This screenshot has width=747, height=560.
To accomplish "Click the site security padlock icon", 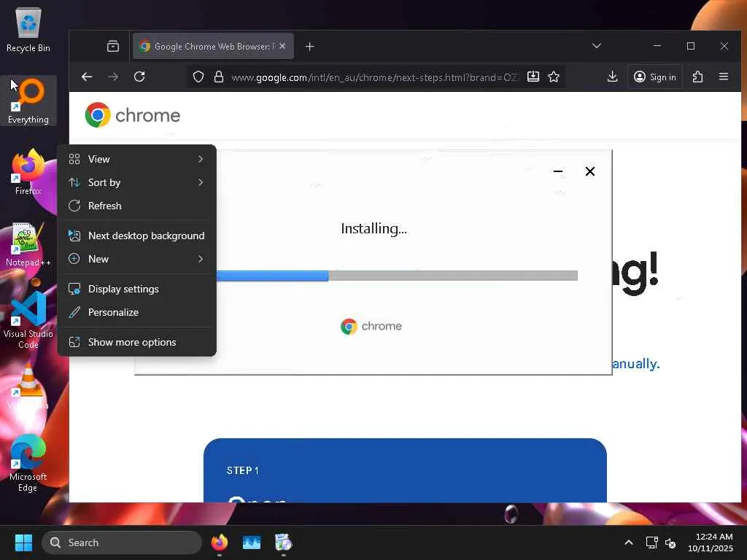I will pyautogui.click(x=219, y=77).
